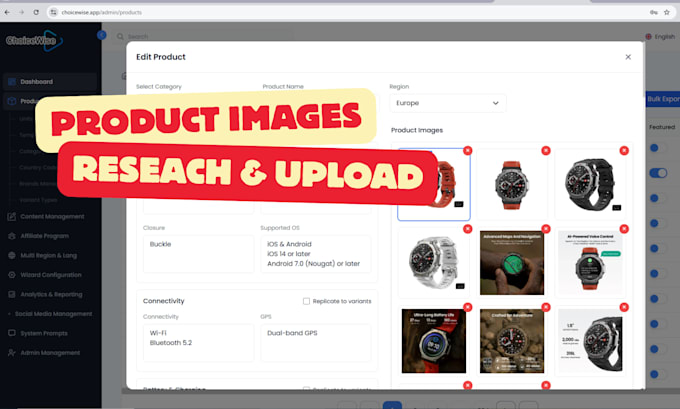Select the AI-Powered Voice Control thumbnail
The image size is (680, 409).
590,262
